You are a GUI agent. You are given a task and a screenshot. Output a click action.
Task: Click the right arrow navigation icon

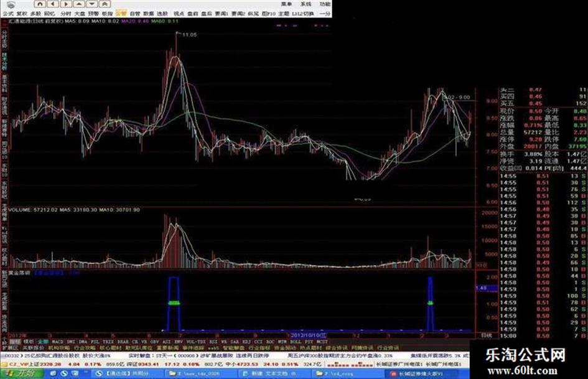pyautogui.click(x=66, y=4)
